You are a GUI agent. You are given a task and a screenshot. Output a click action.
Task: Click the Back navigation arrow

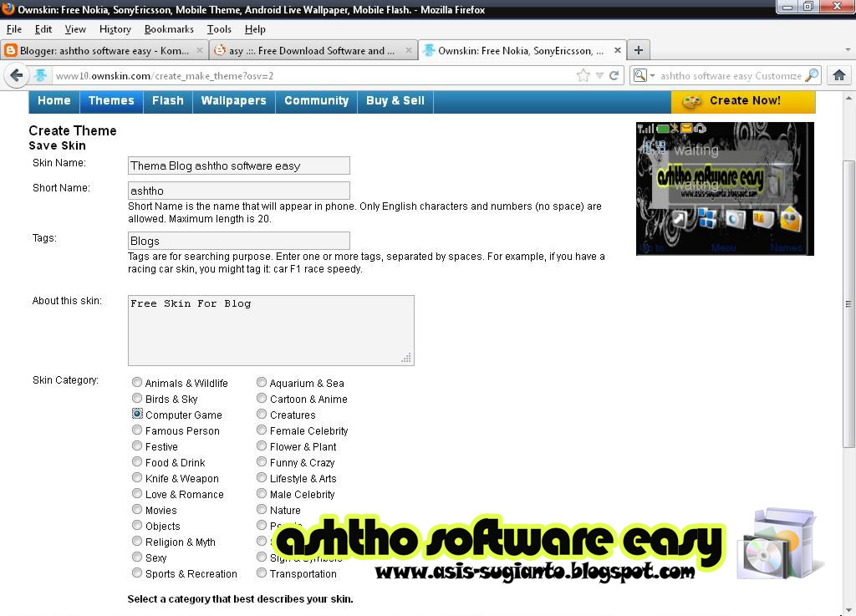[17, 75]
